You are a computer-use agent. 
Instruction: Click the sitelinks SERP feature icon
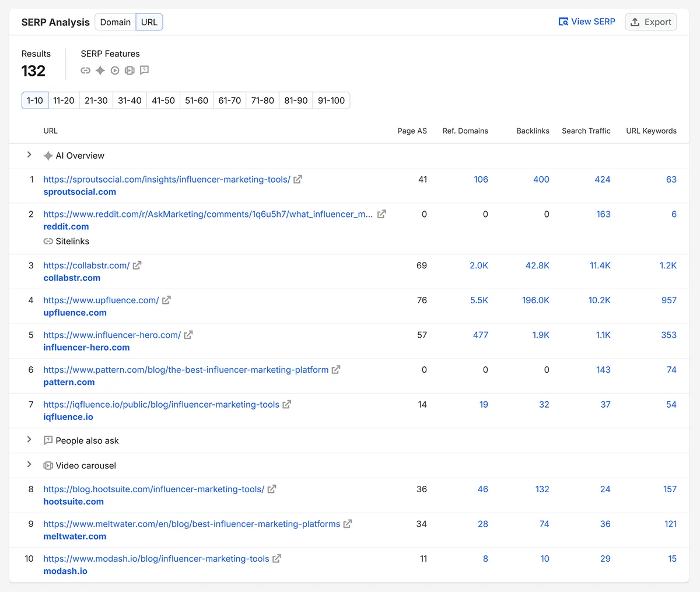tap(86, 71)
